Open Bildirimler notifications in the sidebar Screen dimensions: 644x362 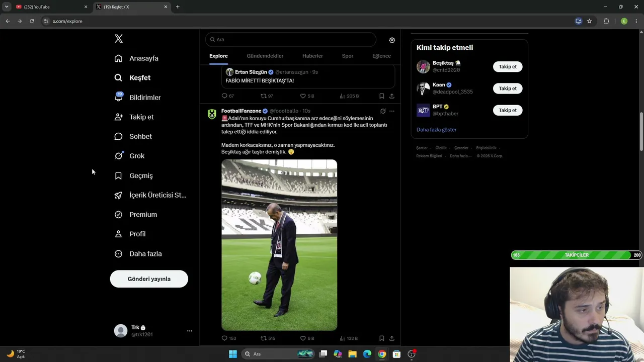pyautogui.click(x=137, y=98)
